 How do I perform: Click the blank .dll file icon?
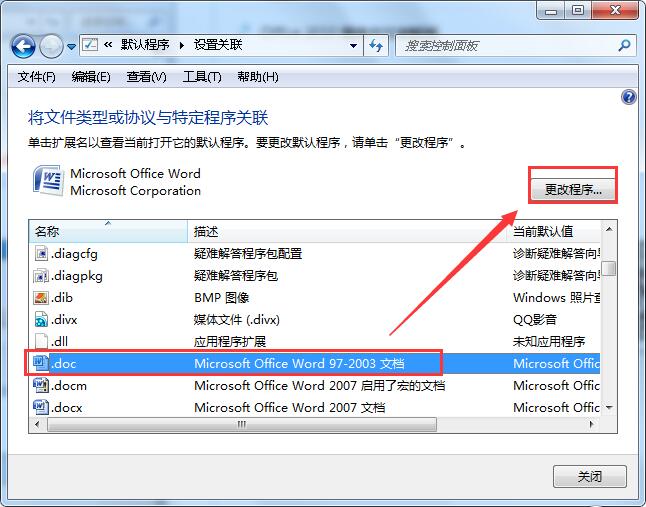point(41,341)
